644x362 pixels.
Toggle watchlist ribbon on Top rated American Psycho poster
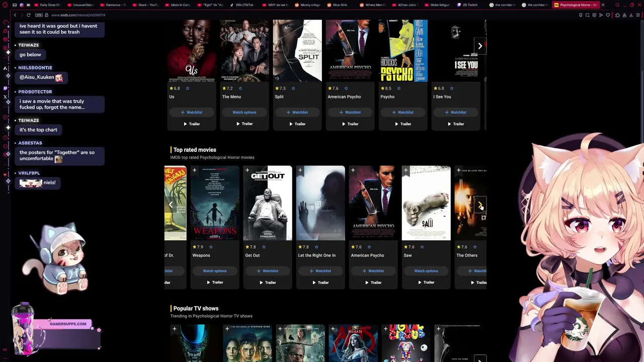pos(353,171)
